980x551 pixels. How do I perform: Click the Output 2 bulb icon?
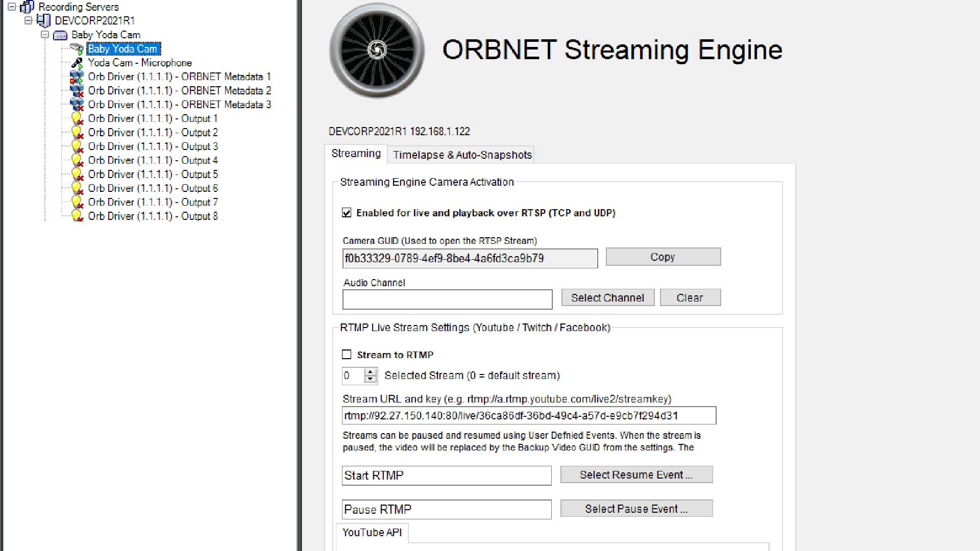coord(77,133)
